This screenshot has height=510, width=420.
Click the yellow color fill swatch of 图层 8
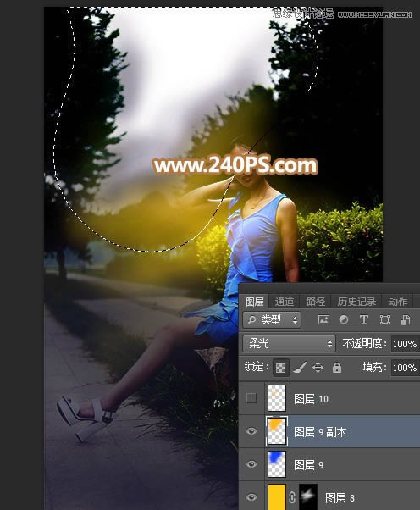coord(277,497)
